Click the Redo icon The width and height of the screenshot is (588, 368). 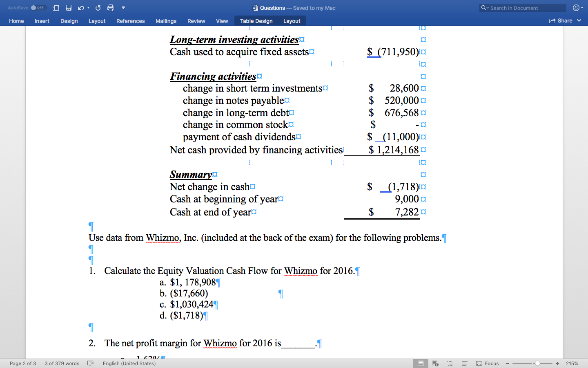coord(98,8)
